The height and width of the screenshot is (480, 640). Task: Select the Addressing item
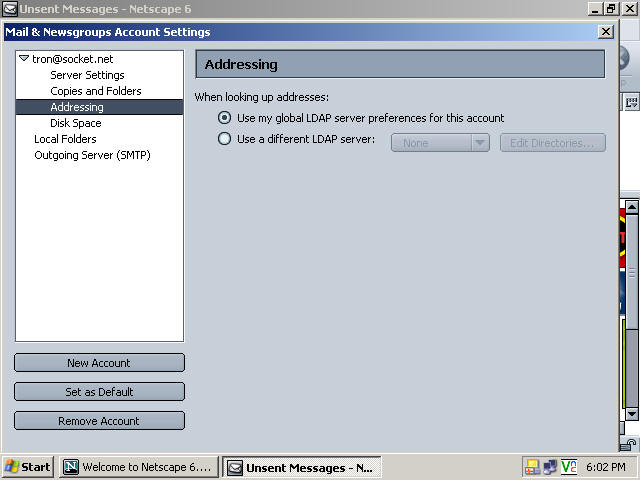(100, 107)
